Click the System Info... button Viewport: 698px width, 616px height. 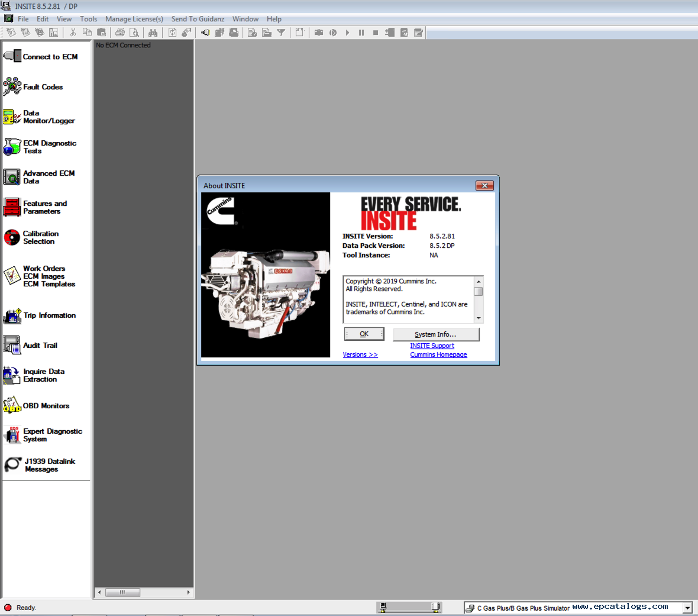pyautogui.click(x=436, y=334)
